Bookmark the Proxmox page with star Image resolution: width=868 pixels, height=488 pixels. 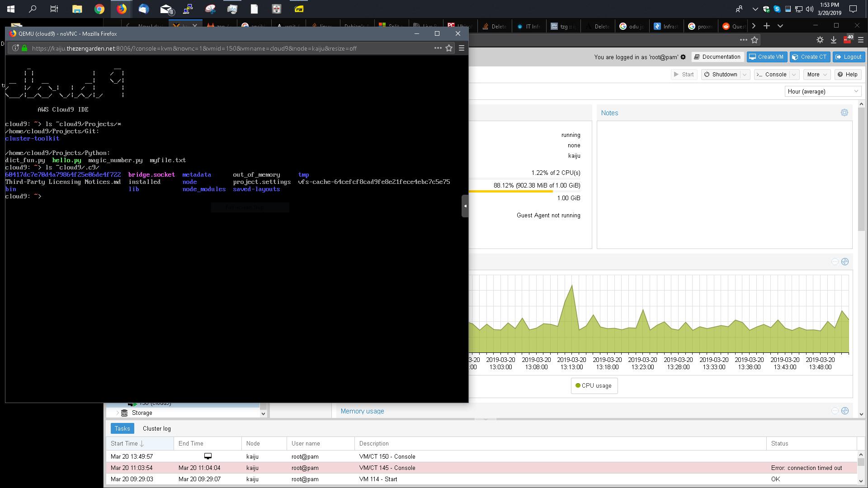[755, 40]
